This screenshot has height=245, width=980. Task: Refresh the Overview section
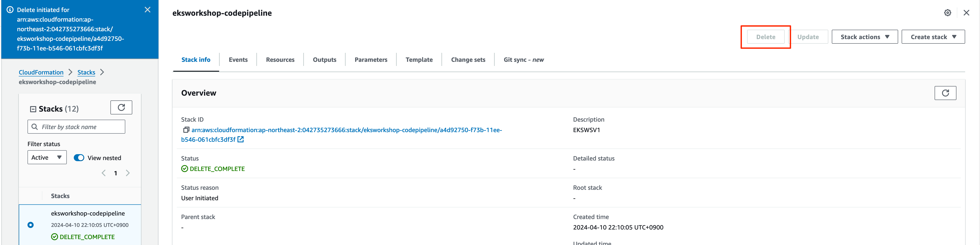click(x=945, y=93)
